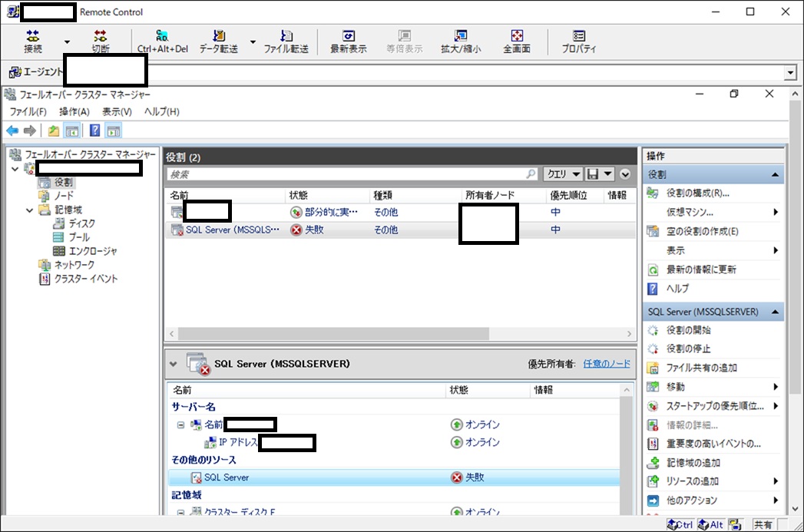Select プール under 記憶域
The height and width of the screenshot is (532, 804).
pos(79,238)
